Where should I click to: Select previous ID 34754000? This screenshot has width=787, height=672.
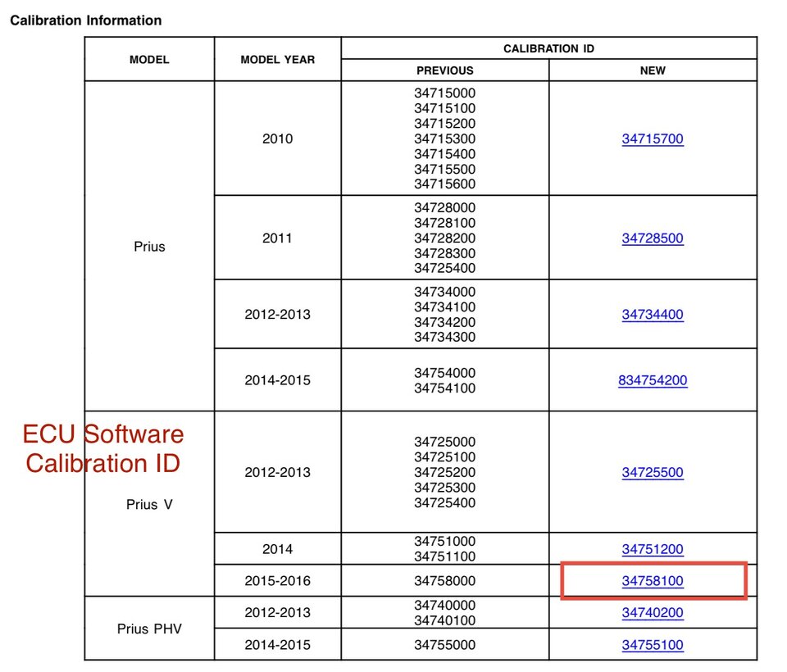[x=444, y=373]
